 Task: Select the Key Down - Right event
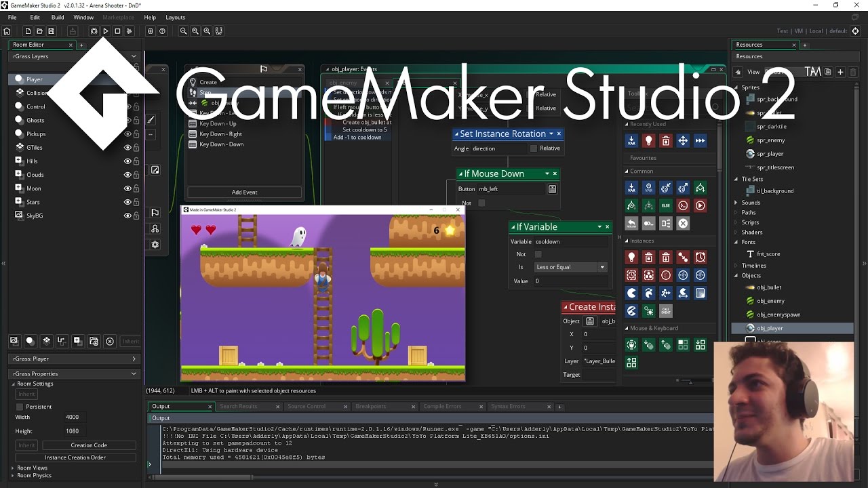[220, 134]
